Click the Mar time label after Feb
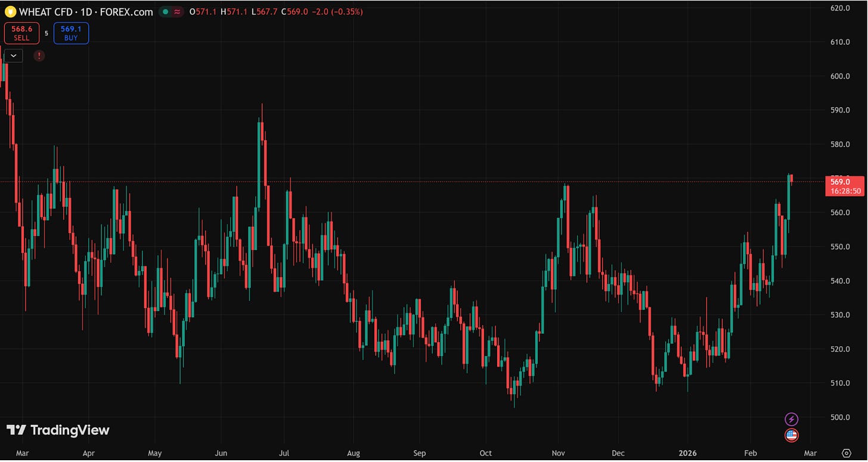The image size is (868, 462). (810, 453)
